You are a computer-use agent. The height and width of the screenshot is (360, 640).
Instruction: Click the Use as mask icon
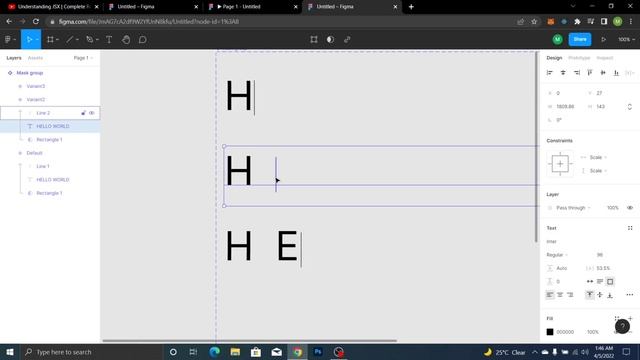(330, 40)
